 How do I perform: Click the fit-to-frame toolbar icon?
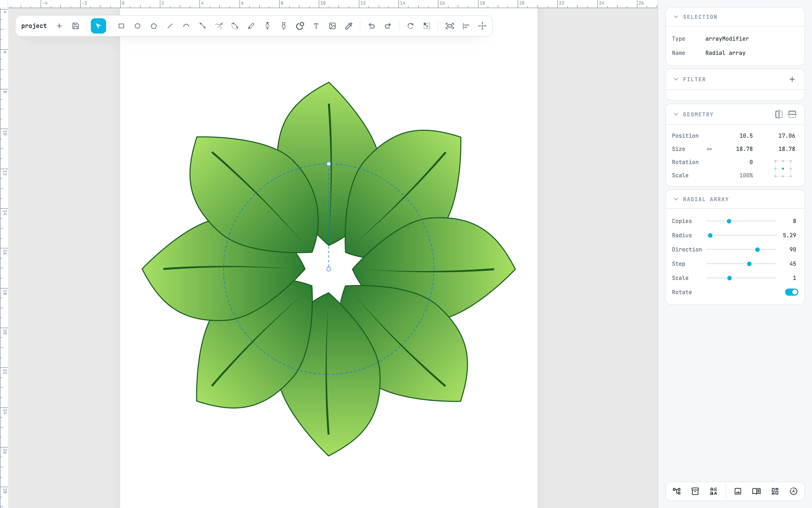[450, 26]
